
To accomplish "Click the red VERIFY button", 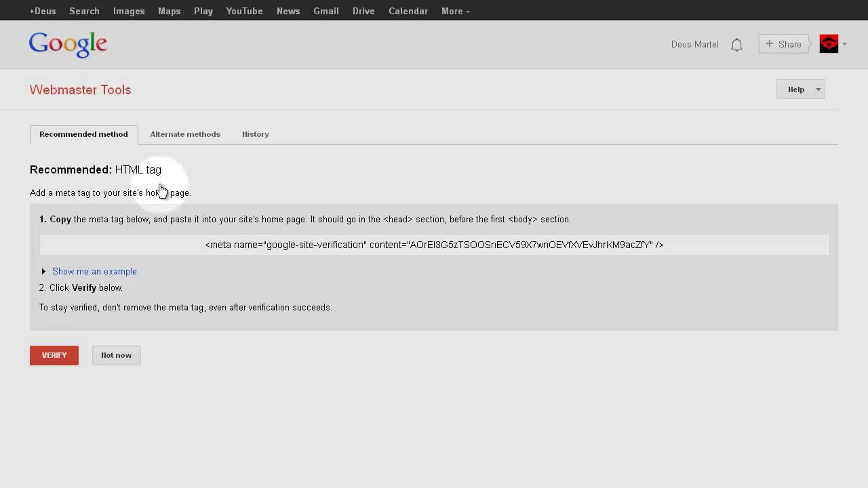I will coord(54,355).
